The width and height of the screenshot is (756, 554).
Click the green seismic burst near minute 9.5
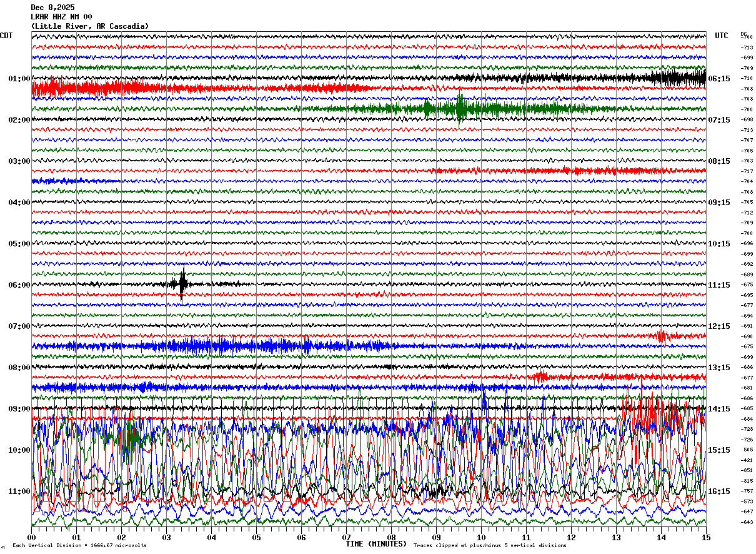[x=460, y=109]
